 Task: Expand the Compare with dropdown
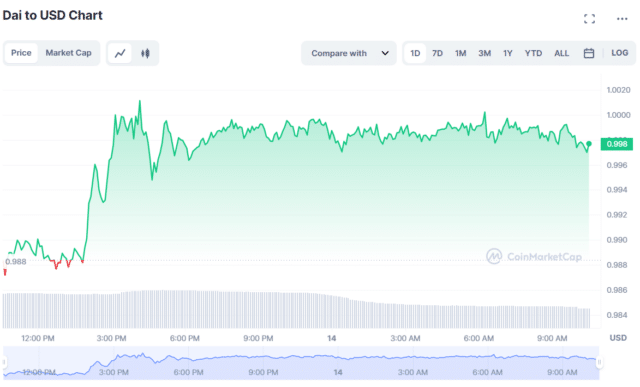coord(349,53)
